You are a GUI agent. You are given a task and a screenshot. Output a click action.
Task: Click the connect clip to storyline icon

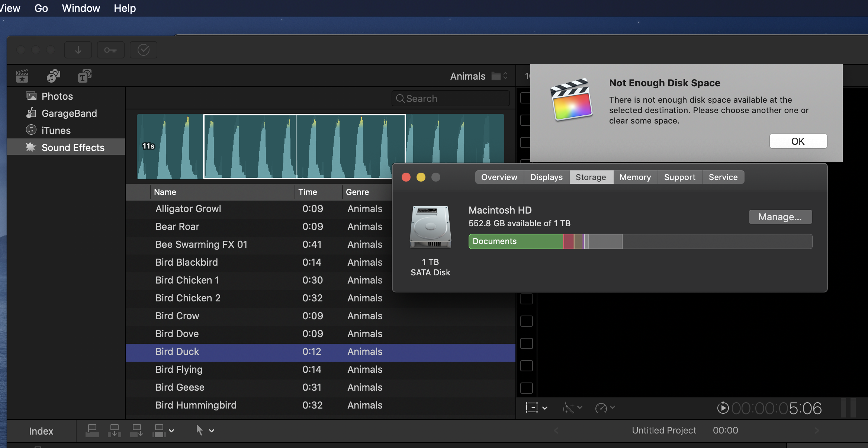(92, 431)
